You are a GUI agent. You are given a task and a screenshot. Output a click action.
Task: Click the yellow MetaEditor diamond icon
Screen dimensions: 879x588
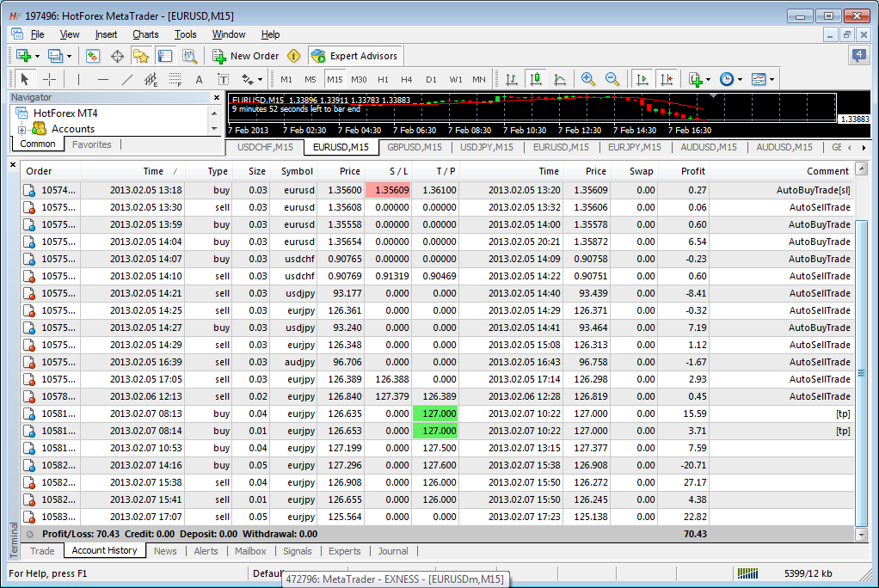click(294, 56)
